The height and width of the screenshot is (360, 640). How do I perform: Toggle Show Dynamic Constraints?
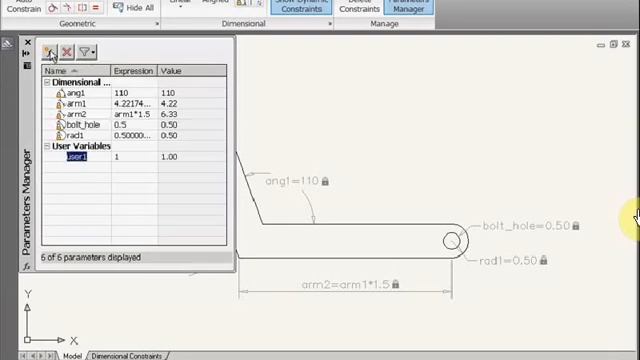tap(301, 7)
